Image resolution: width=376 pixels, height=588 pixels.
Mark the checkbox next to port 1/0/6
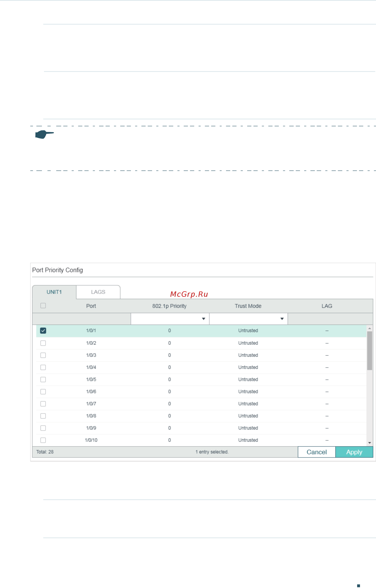(x=43, y=392)
